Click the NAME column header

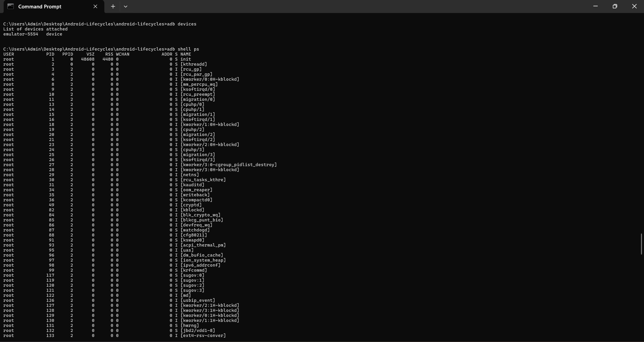coord(185,54)
